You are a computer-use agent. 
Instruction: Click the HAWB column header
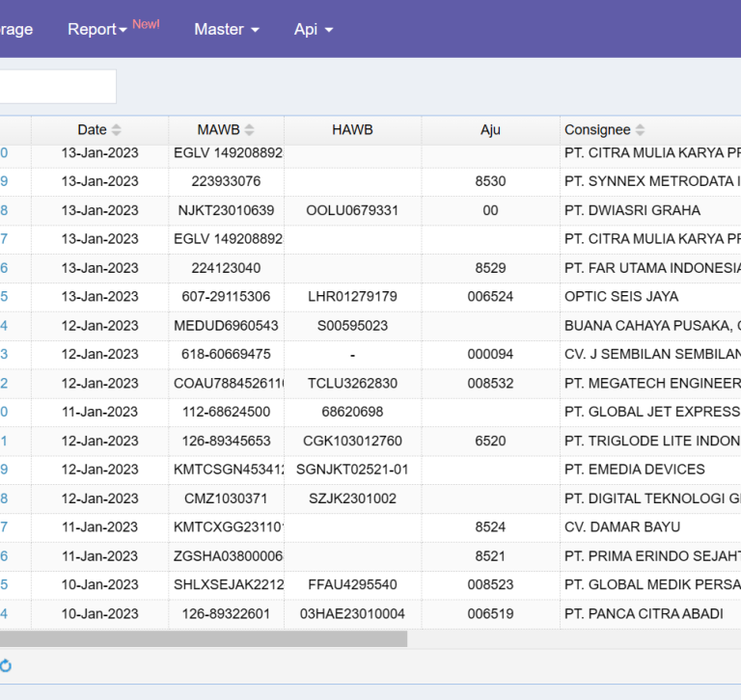[x=352, y=130]
